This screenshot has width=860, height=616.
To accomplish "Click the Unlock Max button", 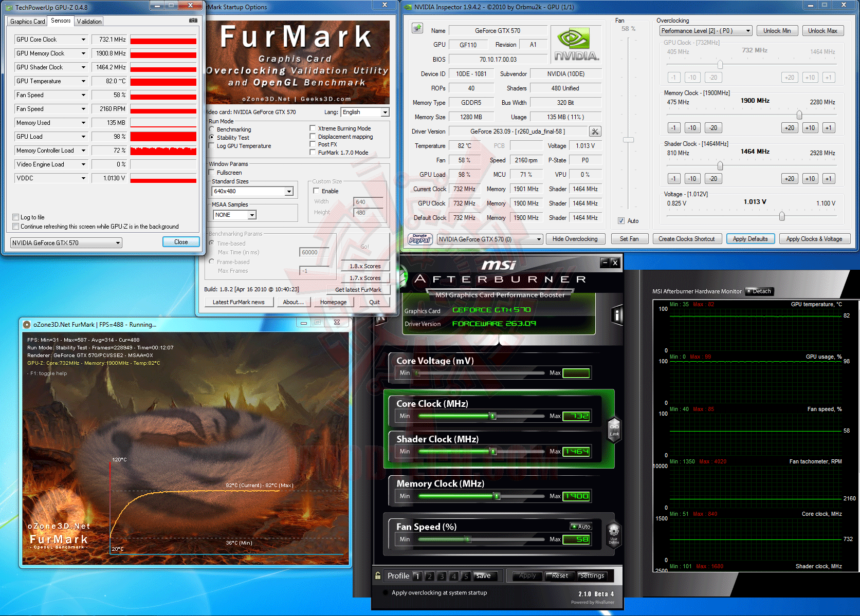I will (822, 31).
